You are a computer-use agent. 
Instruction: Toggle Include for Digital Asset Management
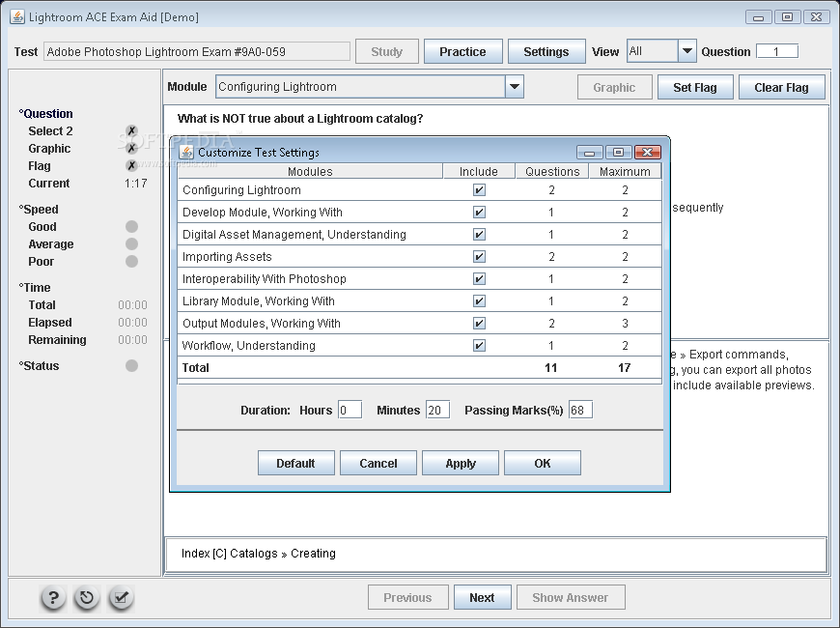(x=479, y=235)
